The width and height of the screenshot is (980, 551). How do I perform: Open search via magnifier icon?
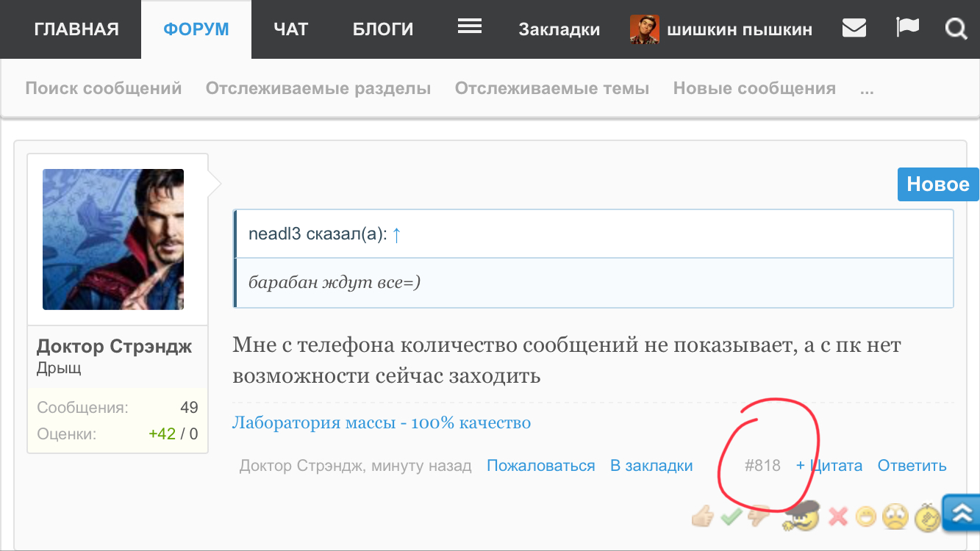[955, 29]
